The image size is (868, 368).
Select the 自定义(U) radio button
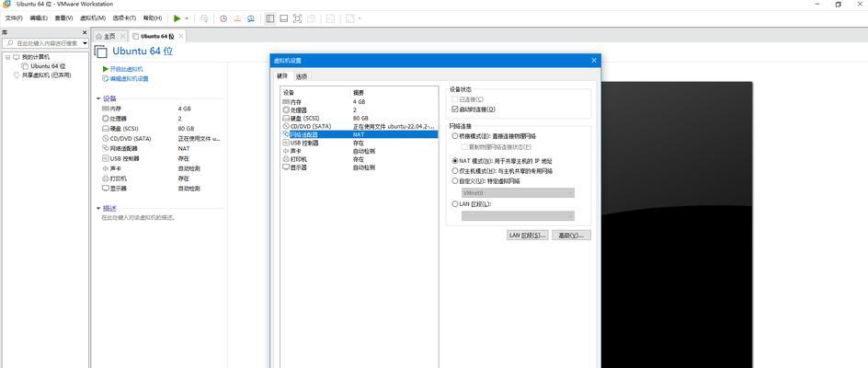coord(455,180)
